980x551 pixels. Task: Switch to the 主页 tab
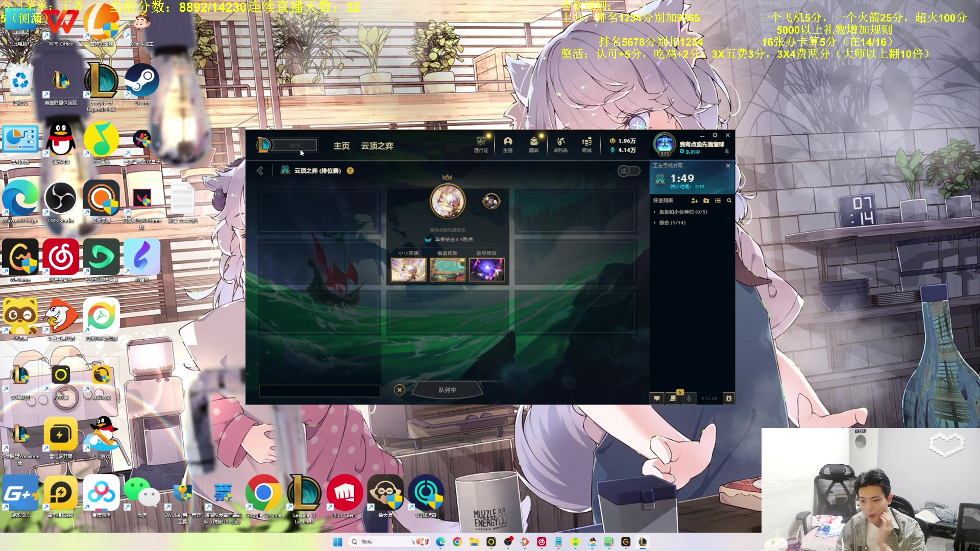point(341,146)
